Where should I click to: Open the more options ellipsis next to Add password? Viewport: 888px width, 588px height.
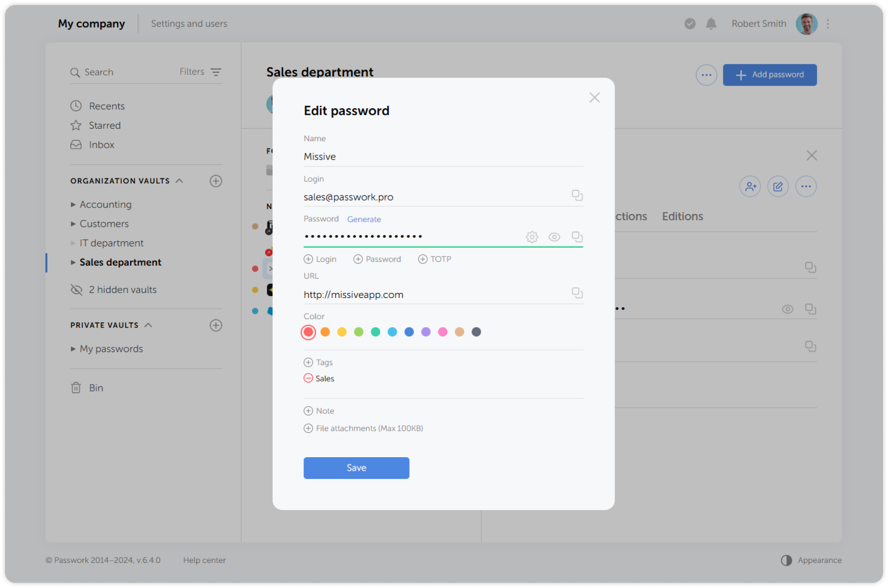706,75
